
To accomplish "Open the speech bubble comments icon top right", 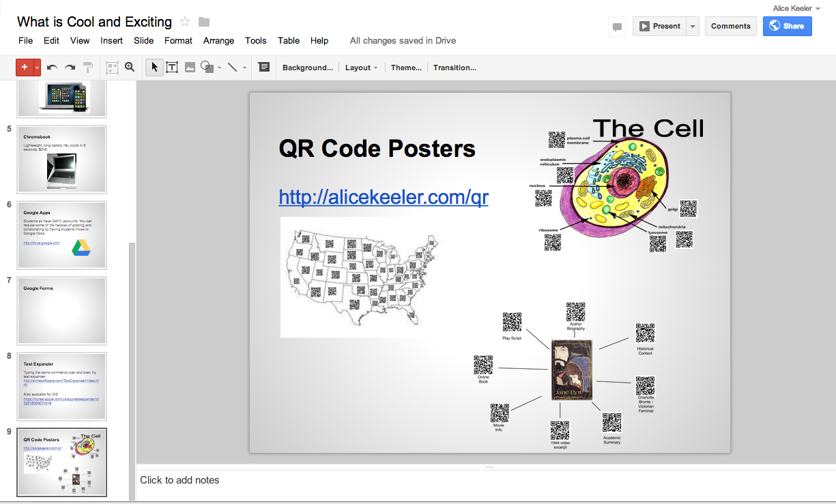I will click(x=617, y=26).
